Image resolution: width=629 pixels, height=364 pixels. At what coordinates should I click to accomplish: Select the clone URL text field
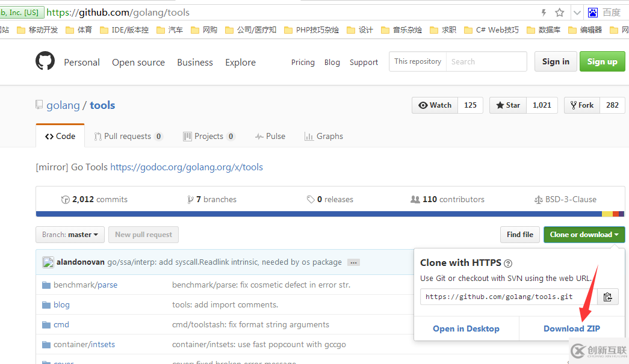coord(509,297)
